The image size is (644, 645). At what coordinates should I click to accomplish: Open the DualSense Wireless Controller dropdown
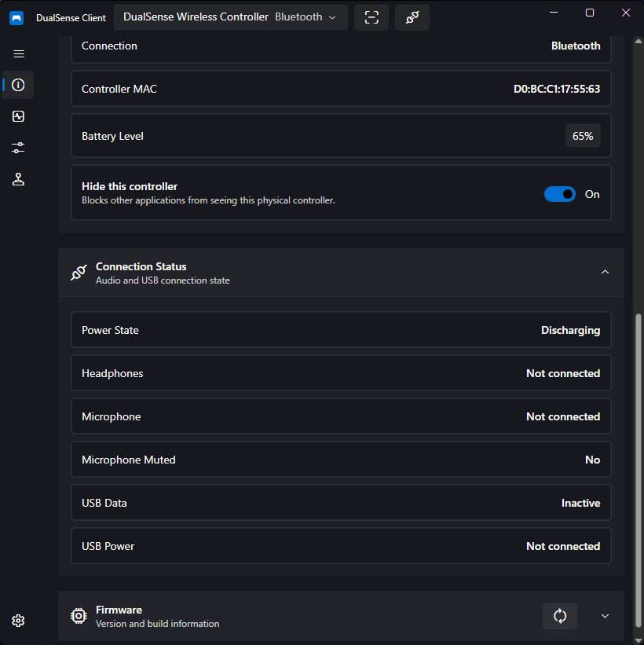click(x=231, y=17)
